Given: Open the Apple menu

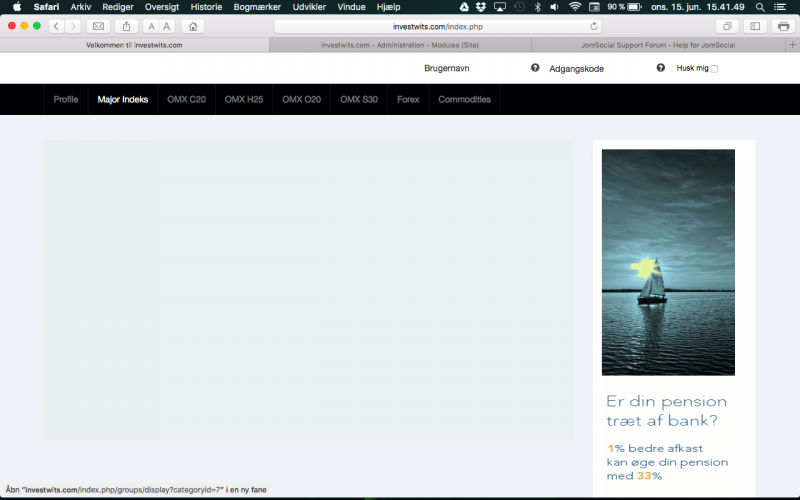Looking at the screenshot, I should click(17, 7).
